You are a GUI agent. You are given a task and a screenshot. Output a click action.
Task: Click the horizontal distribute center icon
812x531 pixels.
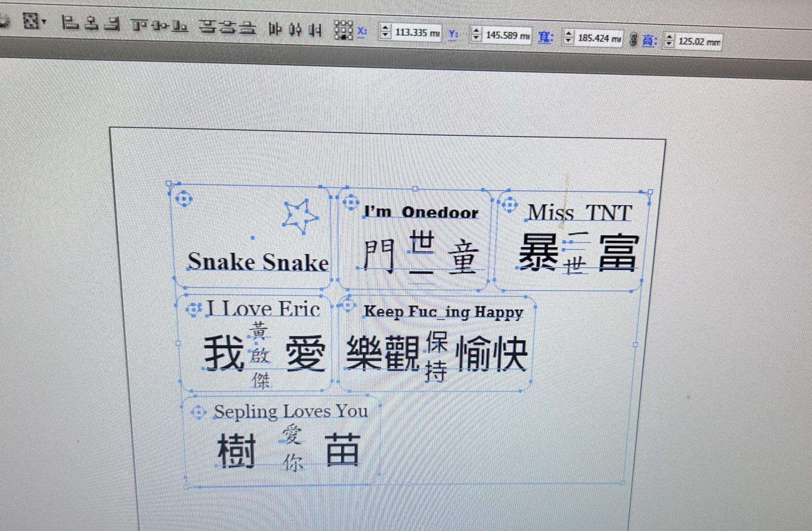(296, 30)
